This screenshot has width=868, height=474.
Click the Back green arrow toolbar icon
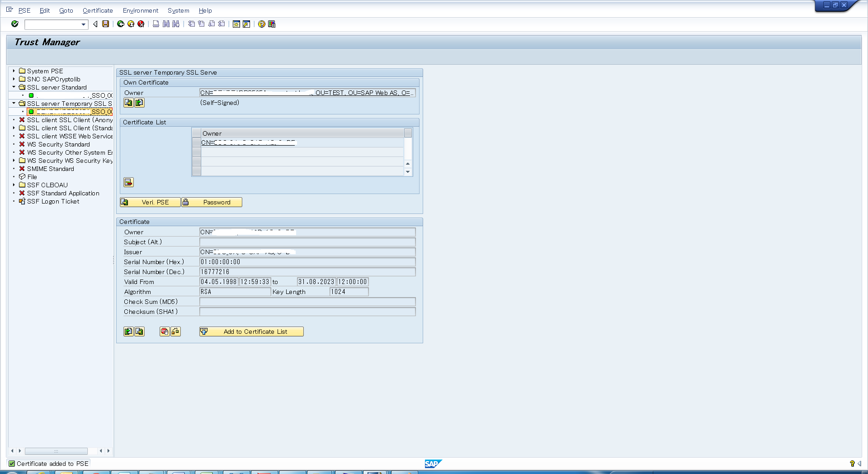(120, 24)
